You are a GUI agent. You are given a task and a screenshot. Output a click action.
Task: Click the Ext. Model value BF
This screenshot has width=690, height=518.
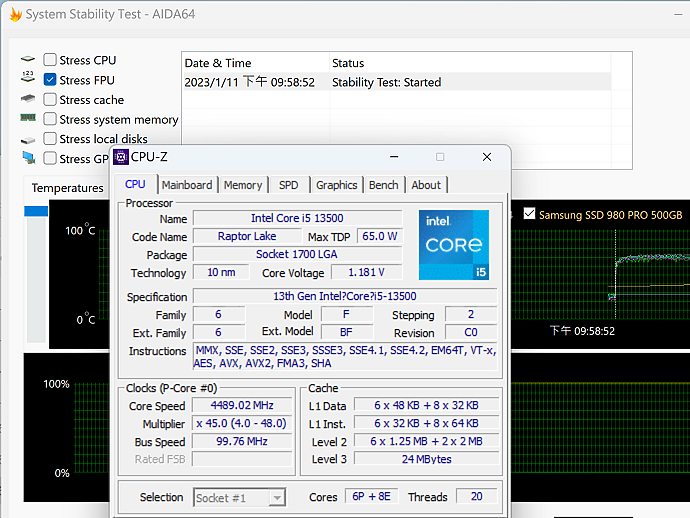(346, 332)
